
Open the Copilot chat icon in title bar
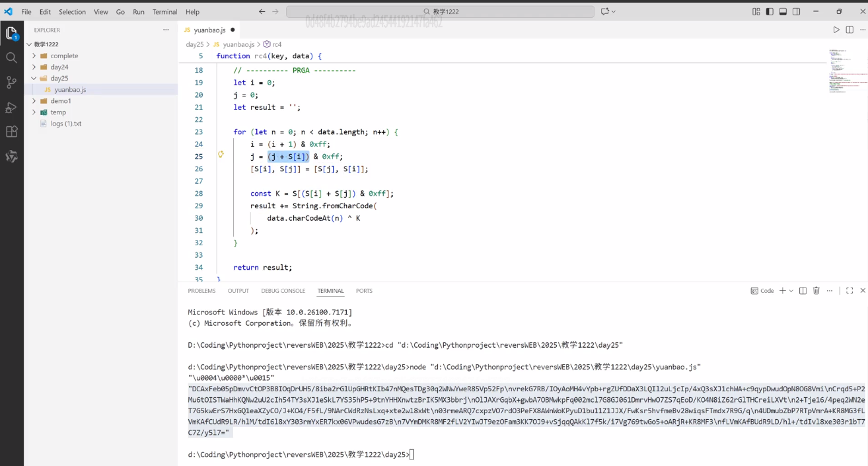[604, 11]
